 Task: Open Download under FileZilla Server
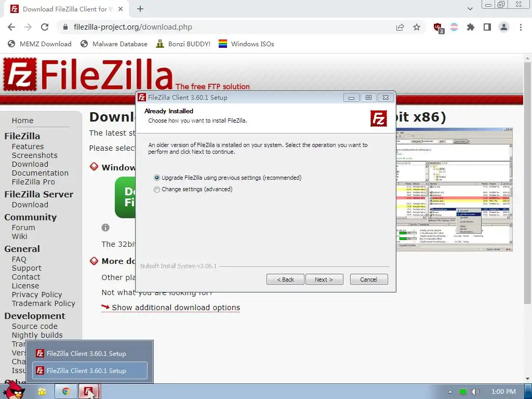click(x=30, y=205)
